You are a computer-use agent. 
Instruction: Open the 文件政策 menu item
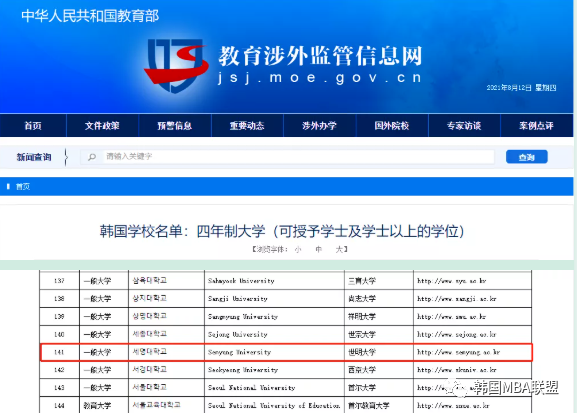[102, 126]
